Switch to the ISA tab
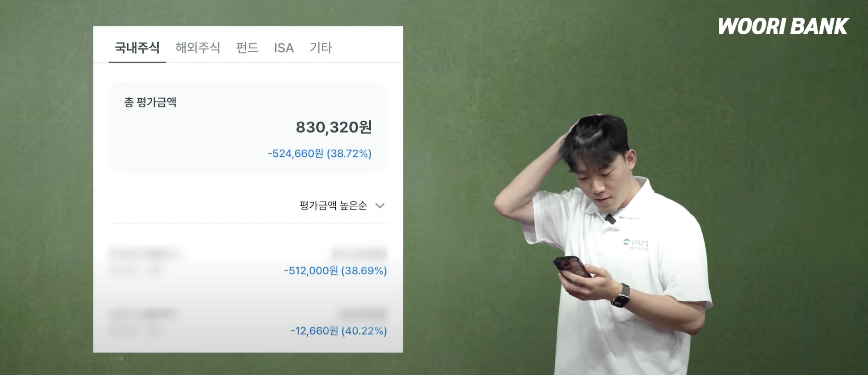 (x=284, y=48)
